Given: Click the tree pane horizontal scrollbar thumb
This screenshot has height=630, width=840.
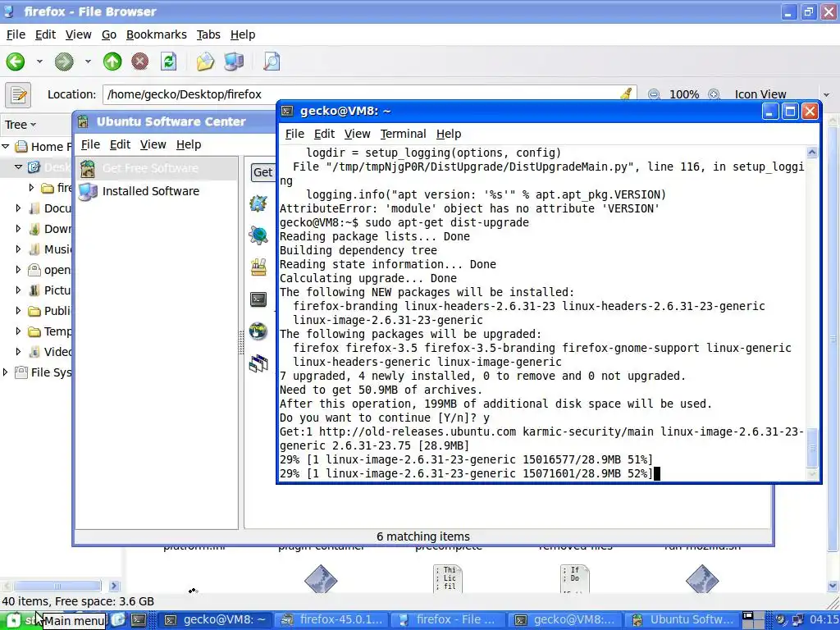Looking at the screenshot, I should click(x=57, y=586).
